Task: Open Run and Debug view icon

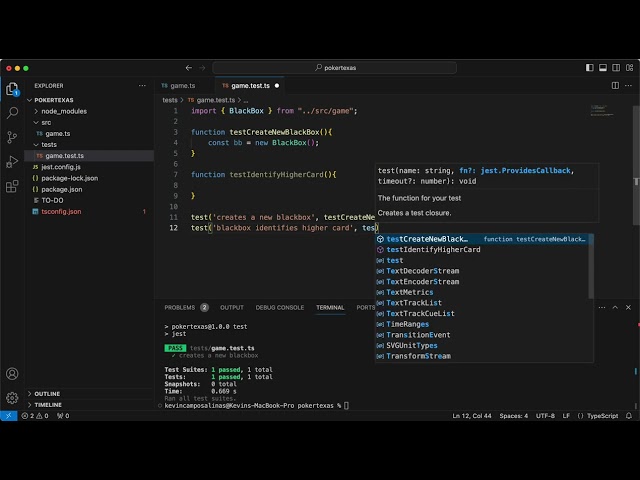Action: pyautogui.click(x=12, y=162)
